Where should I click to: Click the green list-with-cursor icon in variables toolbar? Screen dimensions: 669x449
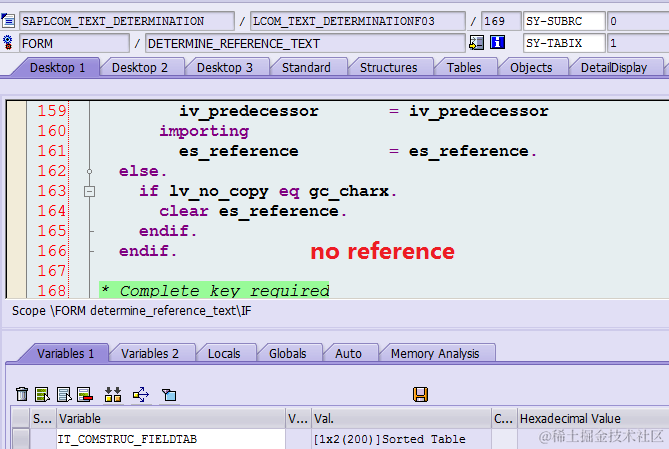42,394
